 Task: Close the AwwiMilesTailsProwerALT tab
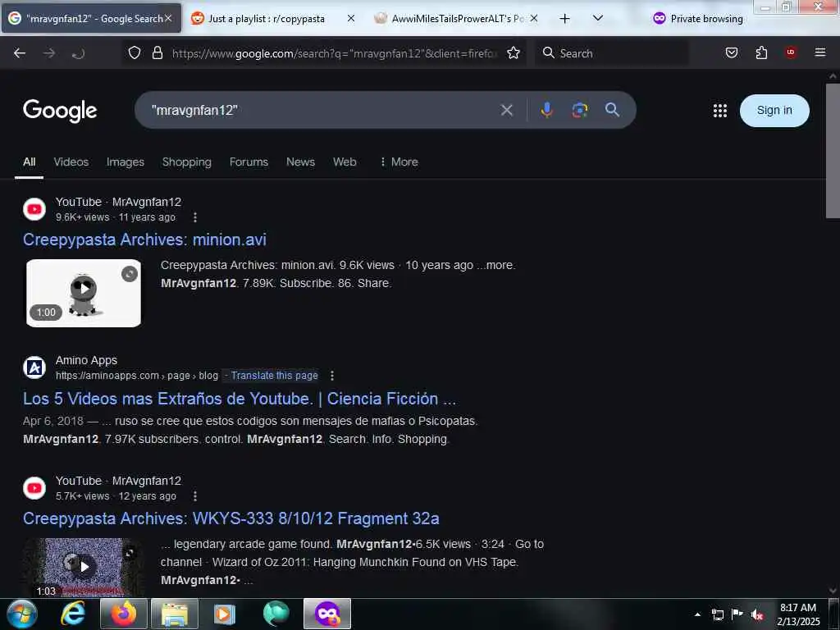[x=533, y=18]
